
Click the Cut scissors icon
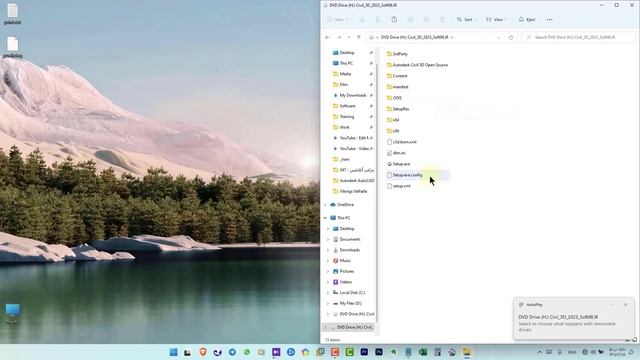coord(362,20)
